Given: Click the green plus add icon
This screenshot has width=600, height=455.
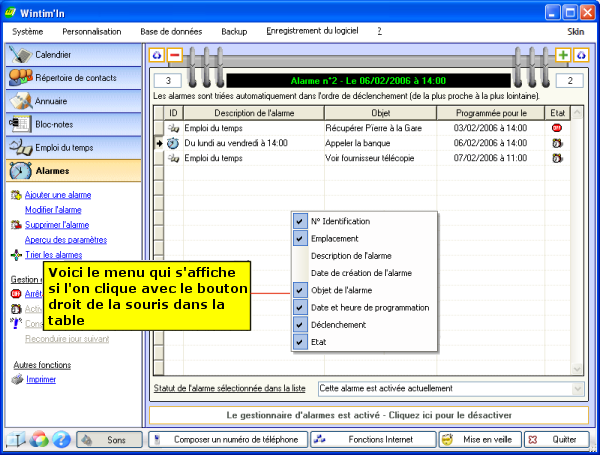Looking at the screenshot, I should tap(563, 55).
